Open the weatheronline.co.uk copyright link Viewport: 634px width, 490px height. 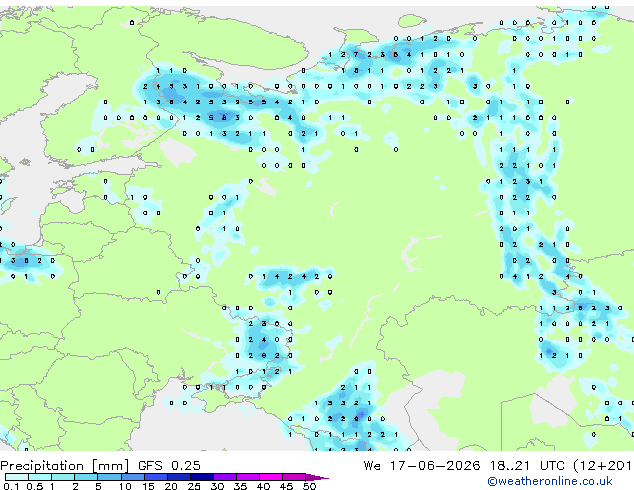point(550,481)
